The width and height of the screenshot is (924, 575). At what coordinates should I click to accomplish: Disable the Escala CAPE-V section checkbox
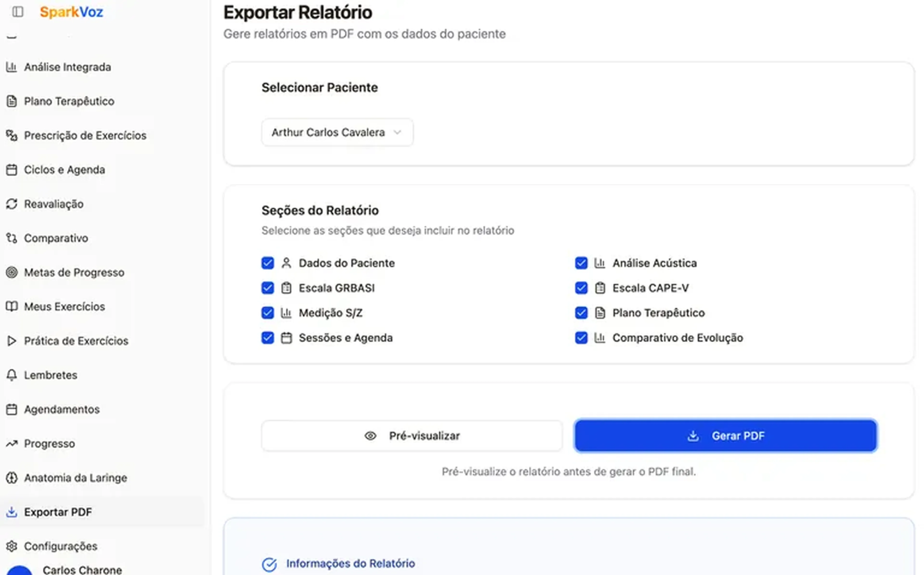tap(581, 288)
